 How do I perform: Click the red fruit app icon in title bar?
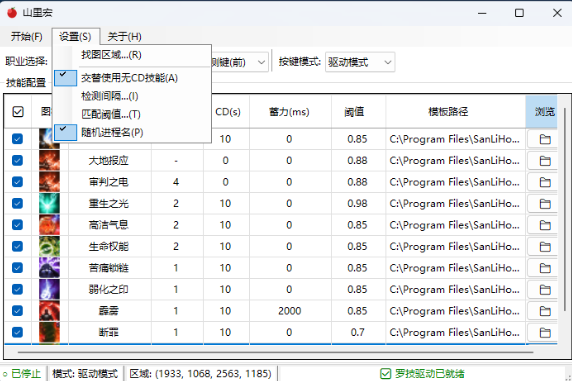[x=12, y=13]
